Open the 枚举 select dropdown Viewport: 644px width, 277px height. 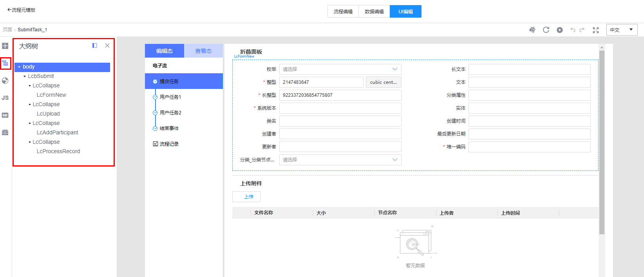(x=340, y=69)
